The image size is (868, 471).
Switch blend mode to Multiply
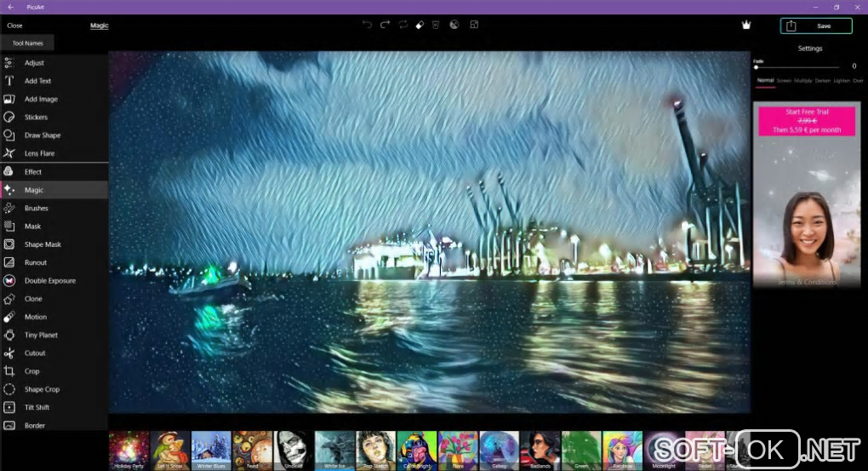coord(803,81)
